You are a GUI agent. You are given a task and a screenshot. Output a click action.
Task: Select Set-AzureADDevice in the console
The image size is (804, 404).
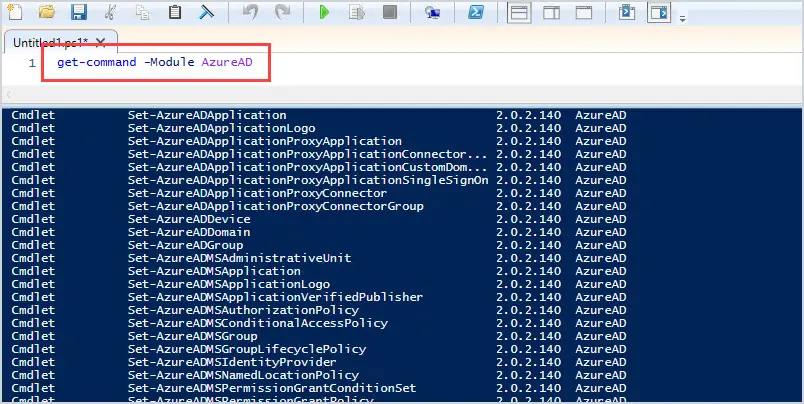tap(189, 219)
